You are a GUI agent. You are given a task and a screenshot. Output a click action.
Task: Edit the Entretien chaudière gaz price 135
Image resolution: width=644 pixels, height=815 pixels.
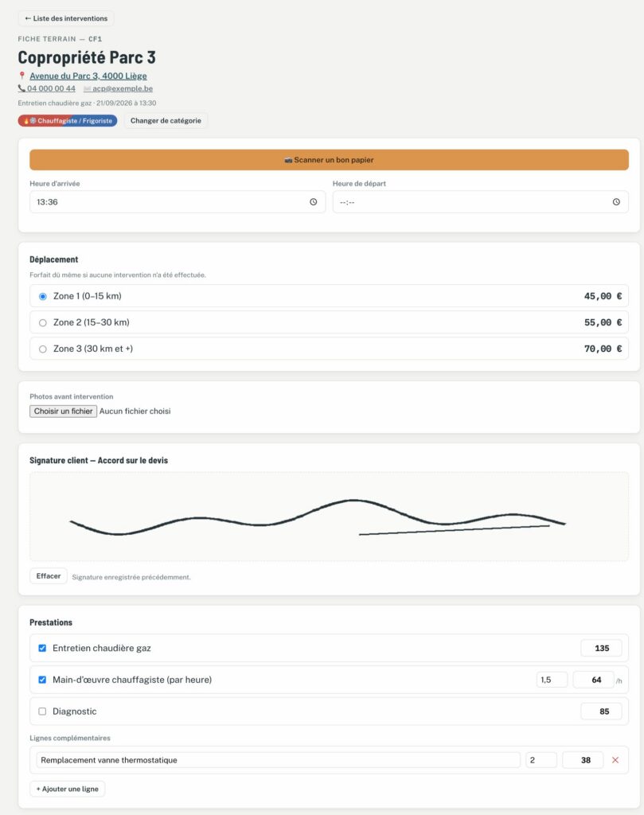coord(601,648)
